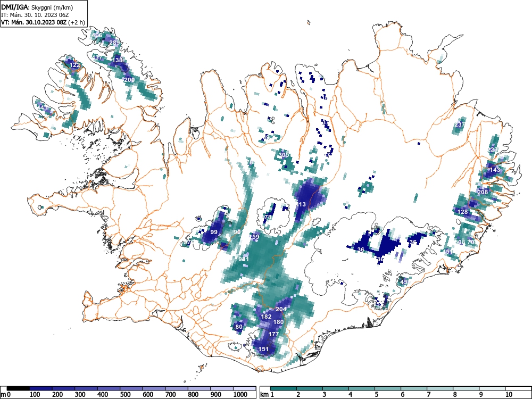Image resolution: width=532 pixels, height=399 pixels.
Task: Click the lightest swatch between 9 and 10 km
Action: coord(492,388)
